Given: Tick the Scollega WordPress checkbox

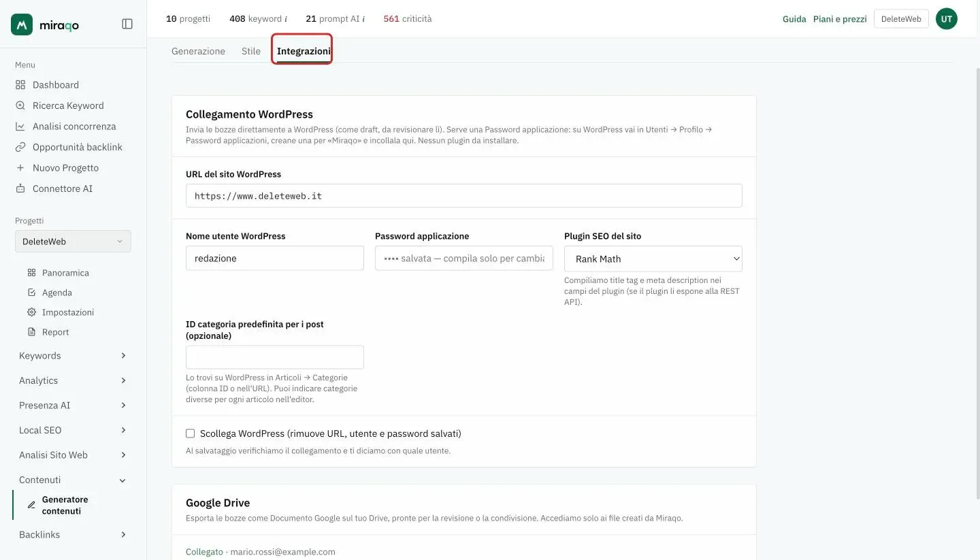Looking at the screenshot, I should (x=191, y=433).
